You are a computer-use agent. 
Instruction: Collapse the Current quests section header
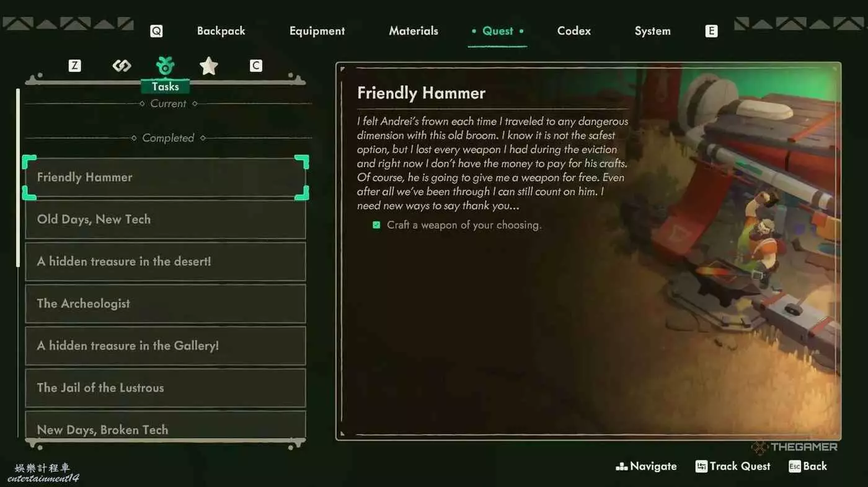click(169, 103)
